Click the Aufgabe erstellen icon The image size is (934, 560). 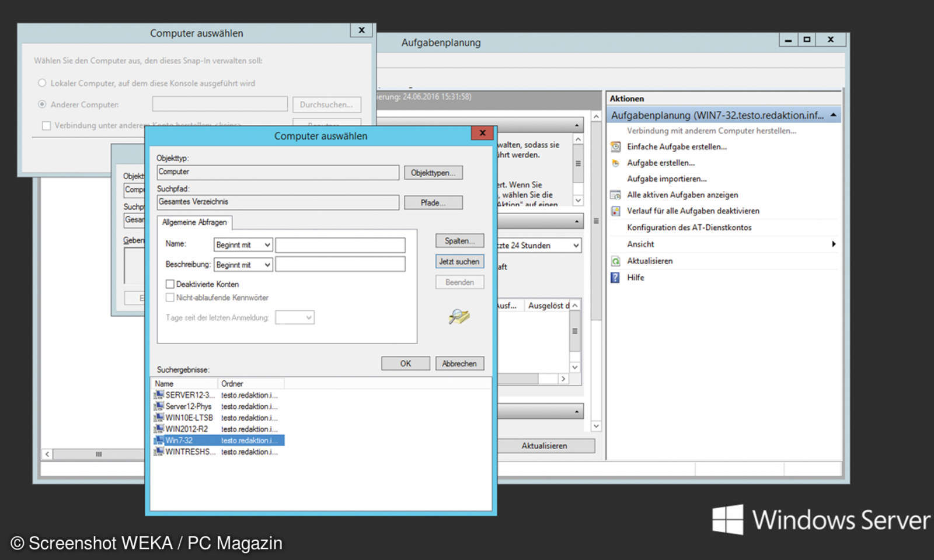[615, 163]
